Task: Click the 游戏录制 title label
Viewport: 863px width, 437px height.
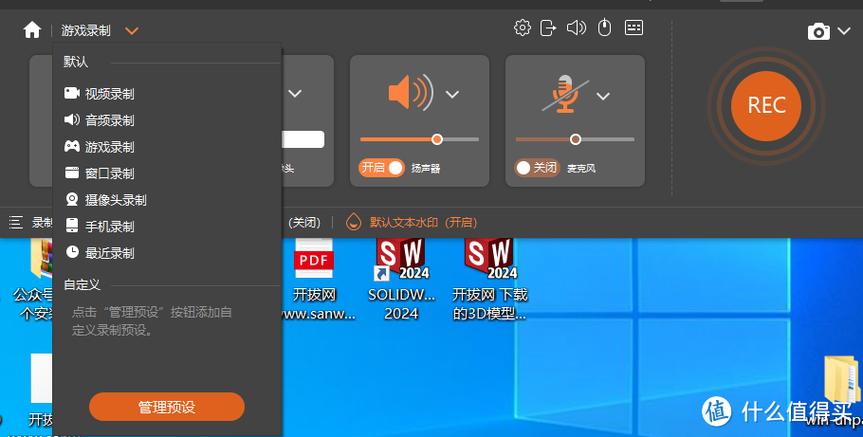Action: pos(86,31)
